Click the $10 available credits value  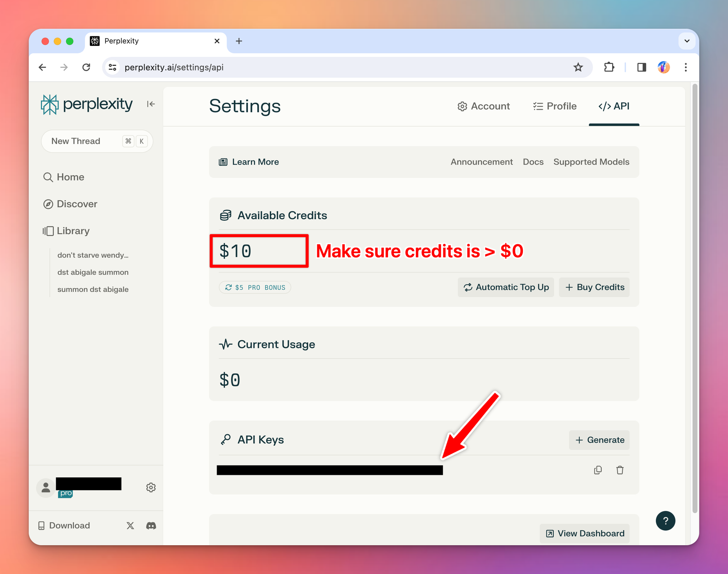[x=235, y=251]
